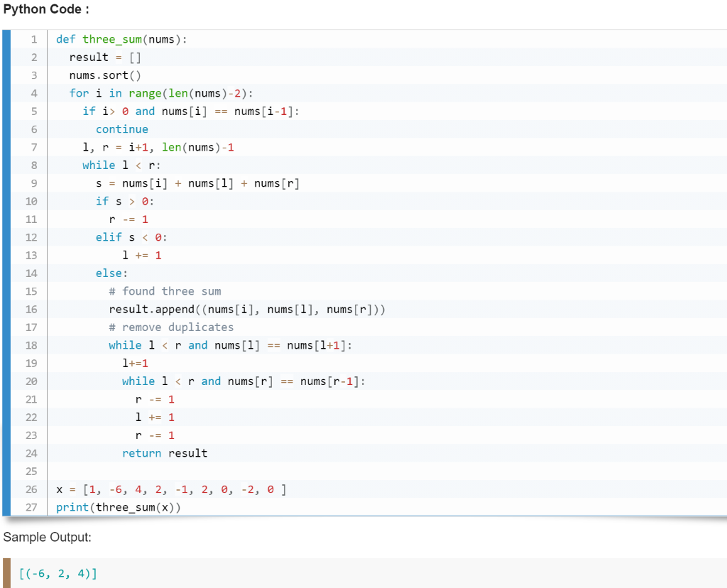Screen dimensions: 727x588
Task: Click 'return result' line
Action: [x=165, y=453]
